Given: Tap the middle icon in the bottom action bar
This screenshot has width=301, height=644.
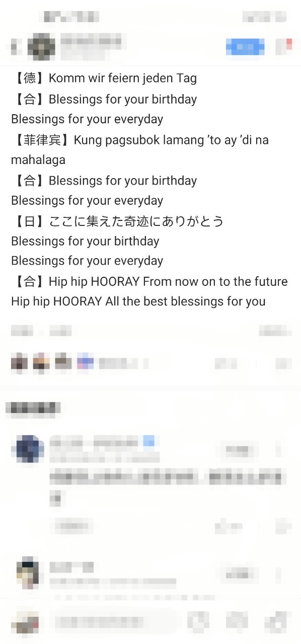Looking at the screenshot, I should click(237, 622).
